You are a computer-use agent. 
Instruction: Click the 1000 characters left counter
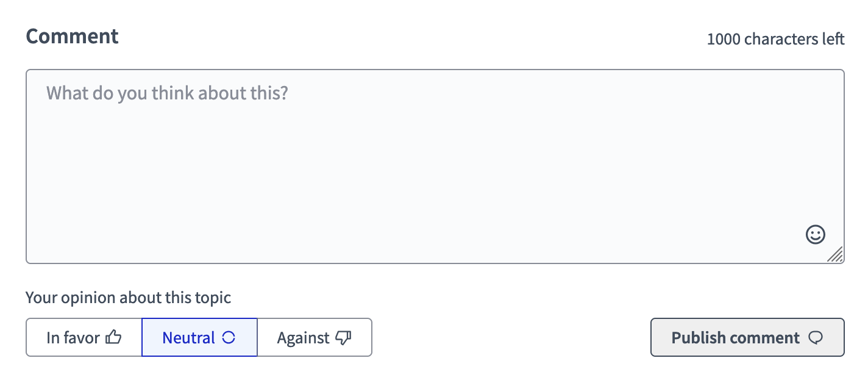click(x=775, y=39)
